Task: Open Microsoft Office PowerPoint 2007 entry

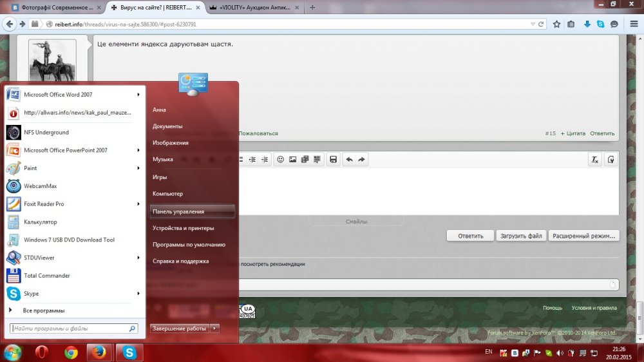Action: pos(74,150)
